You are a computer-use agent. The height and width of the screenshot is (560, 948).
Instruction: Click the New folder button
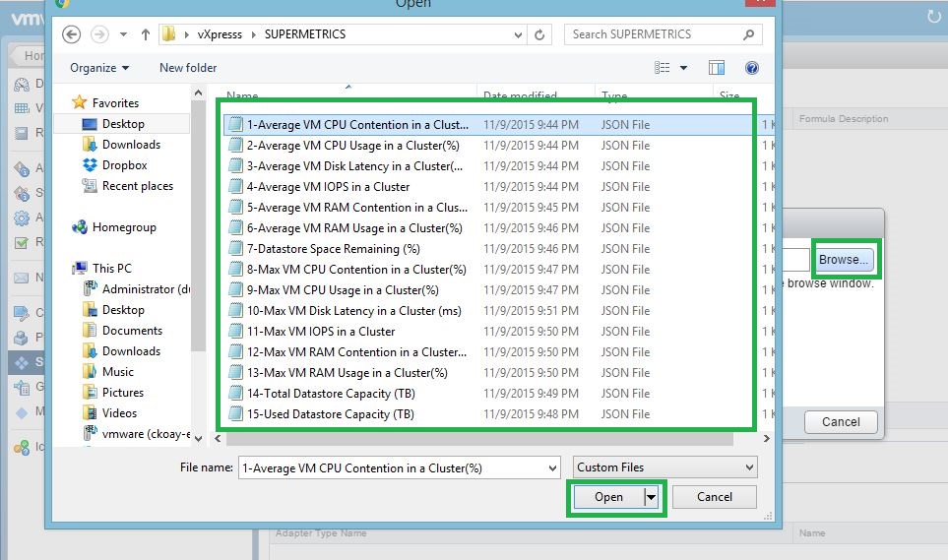tap(188, 68)
